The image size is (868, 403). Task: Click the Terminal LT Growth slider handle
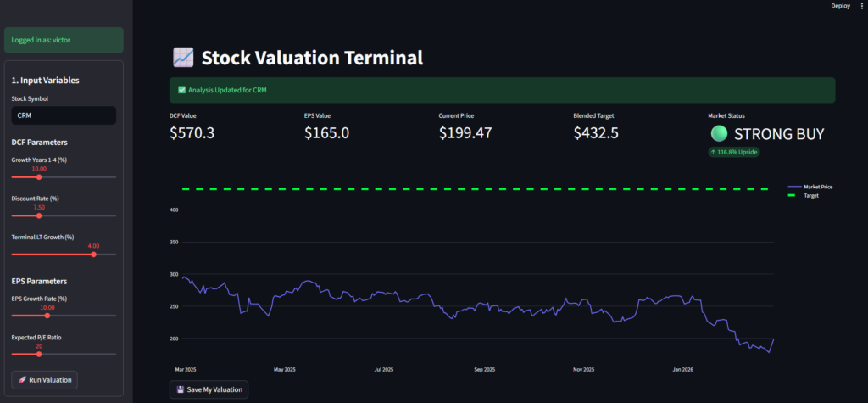point(93,254)
